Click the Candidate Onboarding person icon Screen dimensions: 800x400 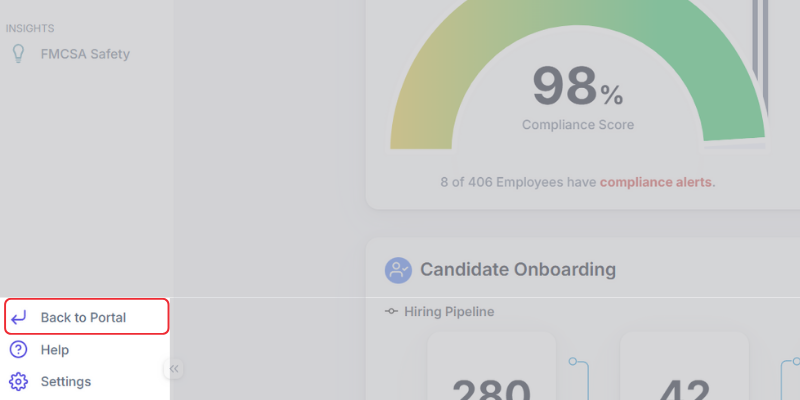point(399,270)
